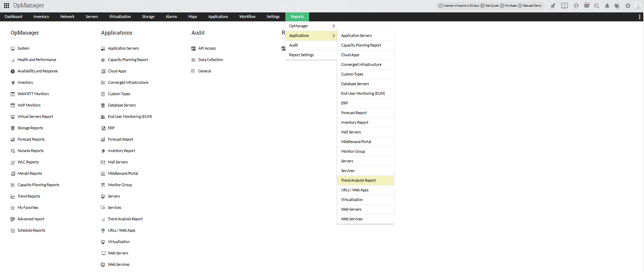Click the line chart icon beside Trend Reports
Image resolution: width=644 pixels, height=272 pixels.
[x=13, y=197]
